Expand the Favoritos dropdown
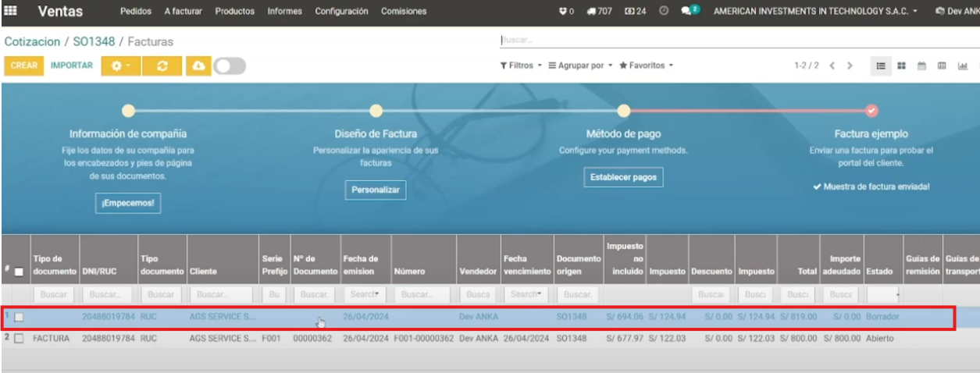The image size is (980, 373). tap(646, 66)
